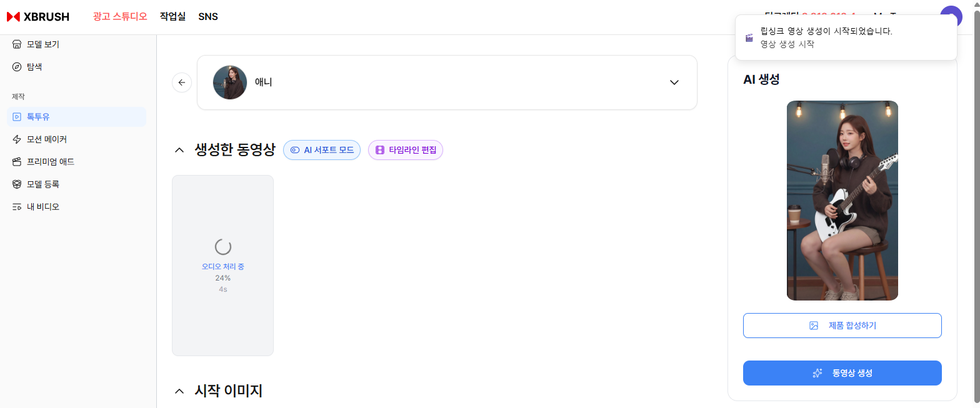Open 모델 등록 box item

click(42, 184)
